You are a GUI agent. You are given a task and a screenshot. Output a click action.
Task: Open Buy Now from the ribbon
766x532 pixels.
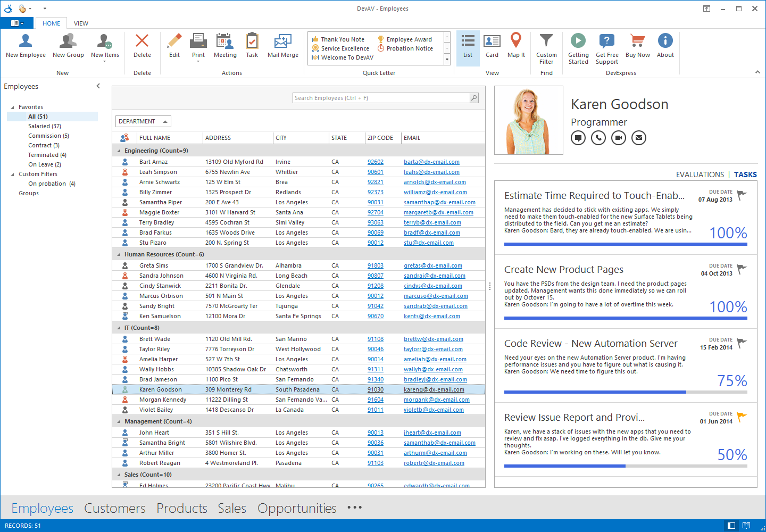[637, 48]
